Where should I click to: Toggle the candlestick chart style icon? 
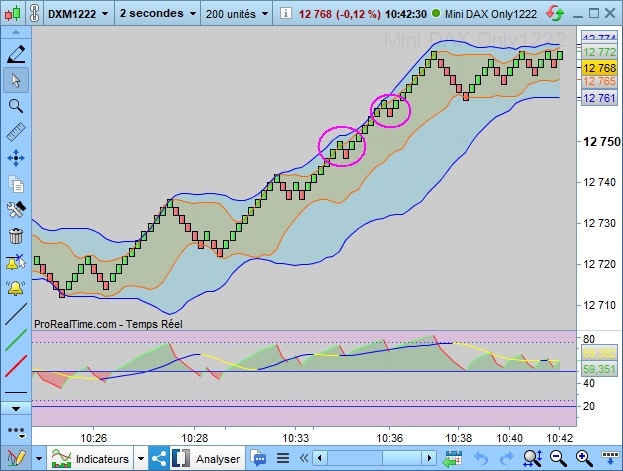tap(12, 14)
